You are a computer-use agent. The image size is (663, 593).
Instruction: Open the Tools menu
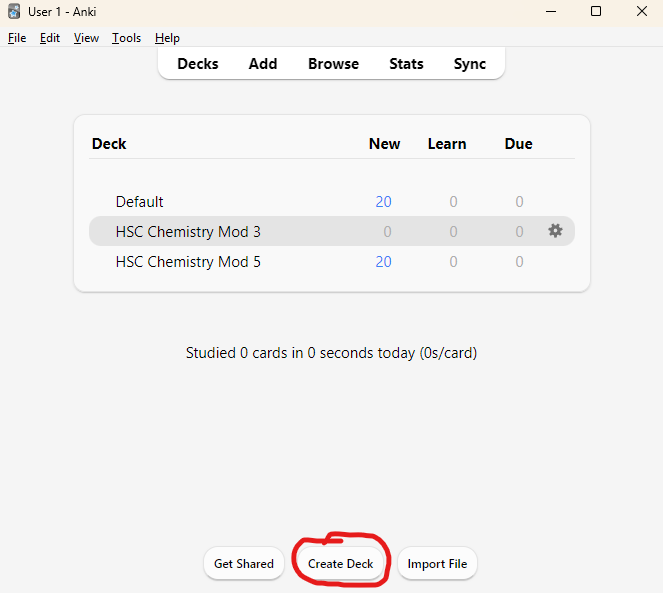(x=126, y=38)
